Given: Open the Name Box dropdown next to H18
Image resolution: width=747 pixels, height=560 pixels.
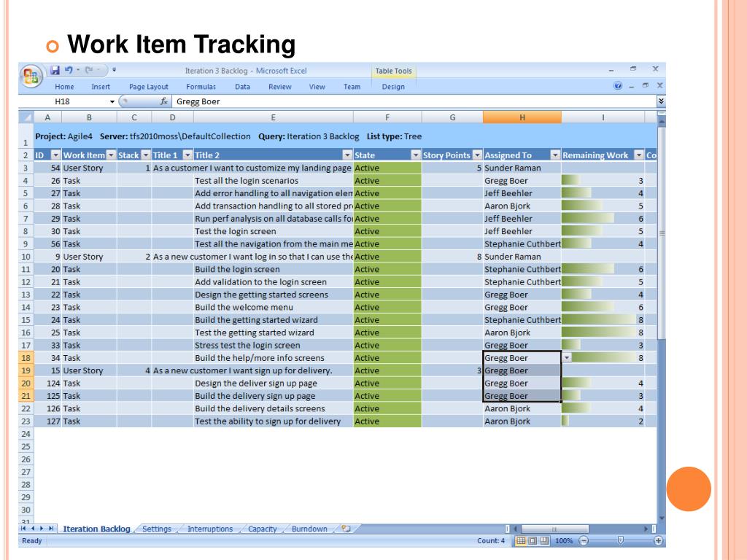Looking at the screenshot, I should coord(112,101).
